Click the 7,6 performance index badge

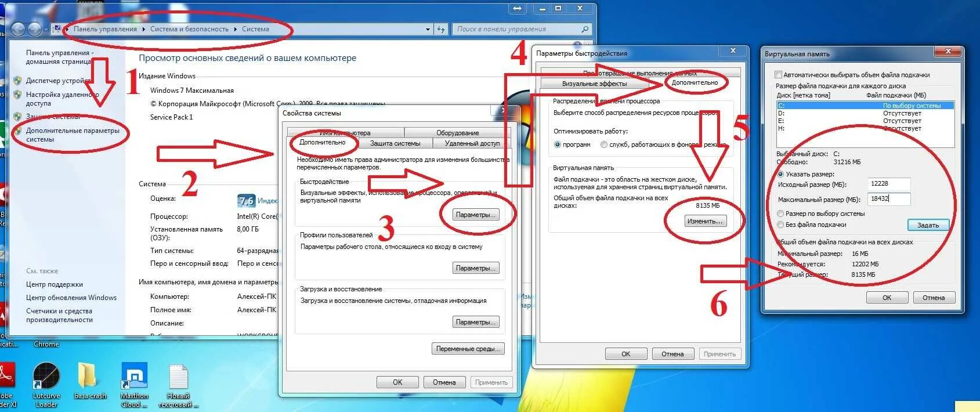247,201
